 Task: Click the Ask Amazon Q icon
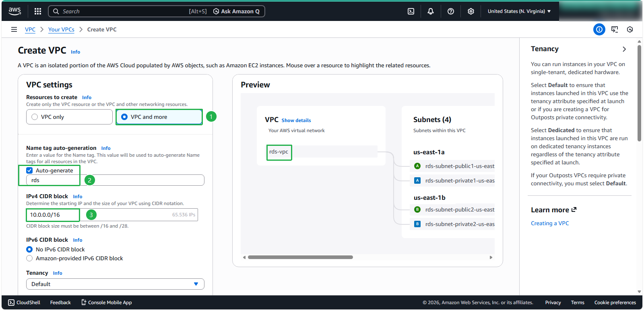[x=216, y=11]
